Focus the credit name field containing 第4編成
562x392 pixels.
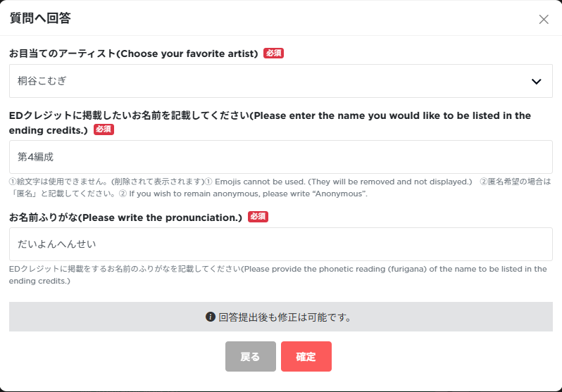280,157
